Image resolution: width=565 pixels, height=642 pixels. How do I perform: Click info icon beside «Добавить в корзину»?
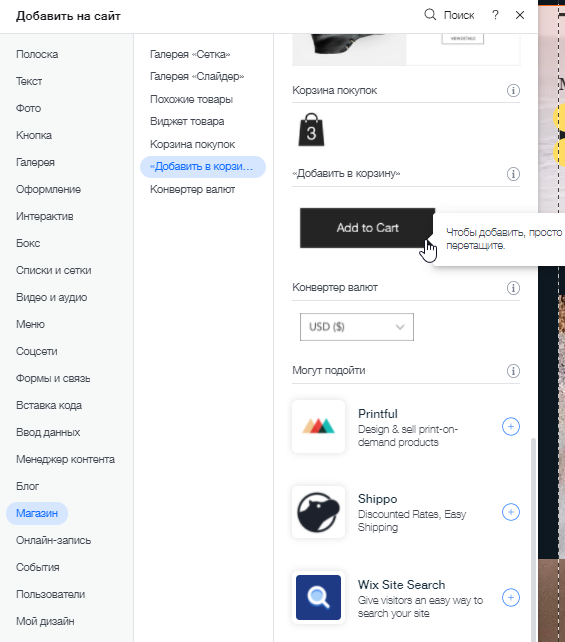[x=513, y=174]
